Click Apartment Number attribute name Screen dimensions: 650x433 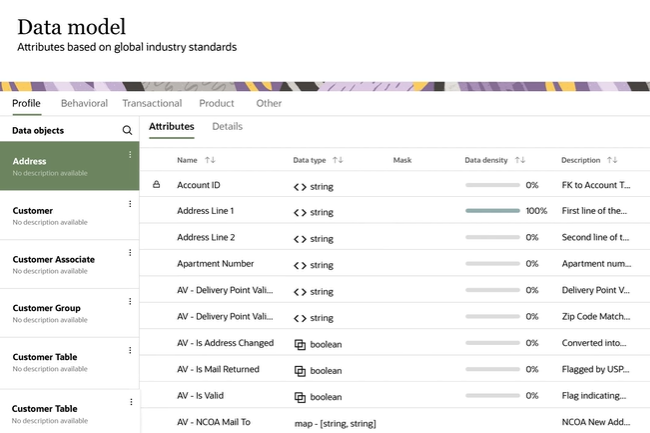216,264
